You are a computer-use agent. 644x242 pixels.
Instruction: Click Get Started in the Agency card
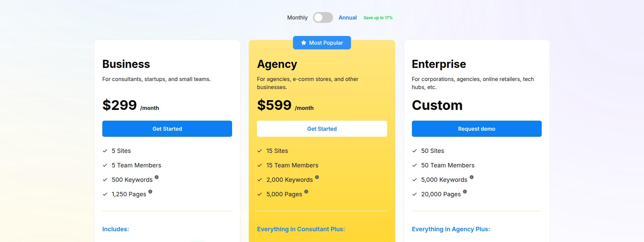click(x=322, y=129)
